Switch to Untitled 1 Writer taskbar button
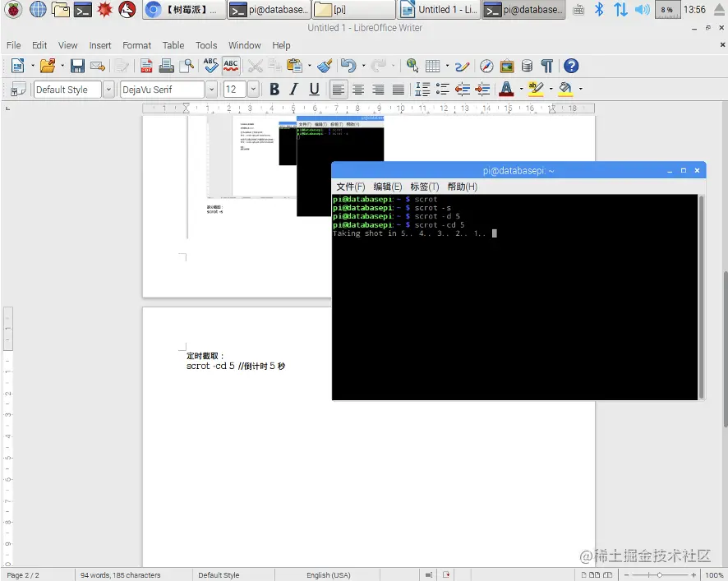Image resolution: width=728 pixels, height=581 pixels. (x=440, y=9)
